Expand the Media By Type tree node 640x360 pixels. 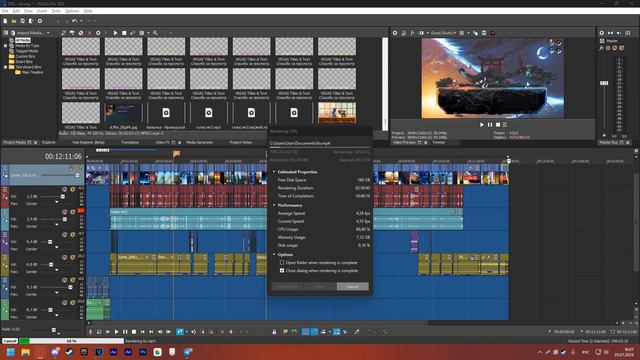click(x=6, y=46)
